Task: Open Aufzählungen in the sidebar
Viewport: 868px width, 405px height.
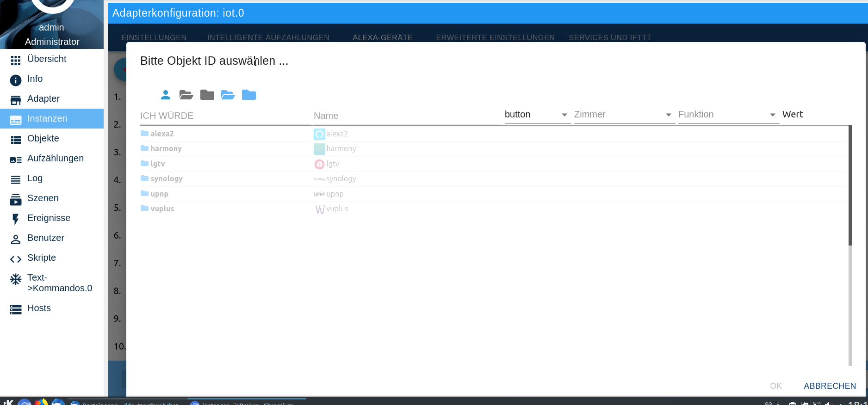Action: (52, 159)
